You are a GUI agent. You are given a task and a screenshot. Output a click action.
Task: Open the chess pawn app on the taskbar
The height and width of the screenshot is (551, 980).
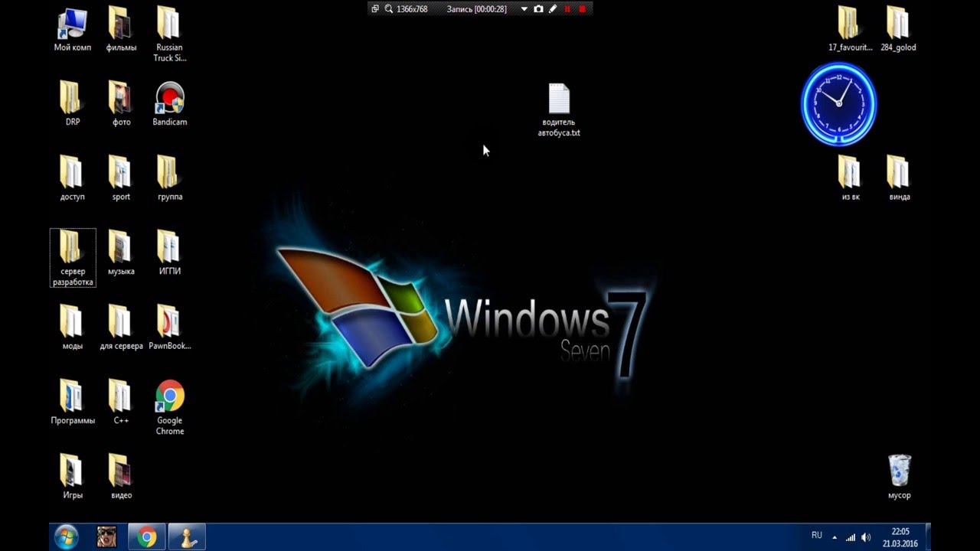187,537
